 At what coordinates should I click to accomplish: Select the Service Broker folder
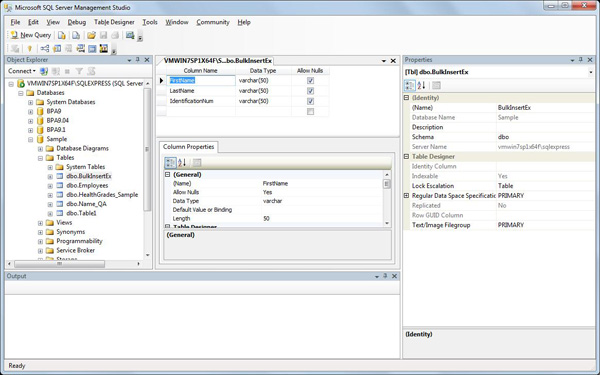pos(75,250)
